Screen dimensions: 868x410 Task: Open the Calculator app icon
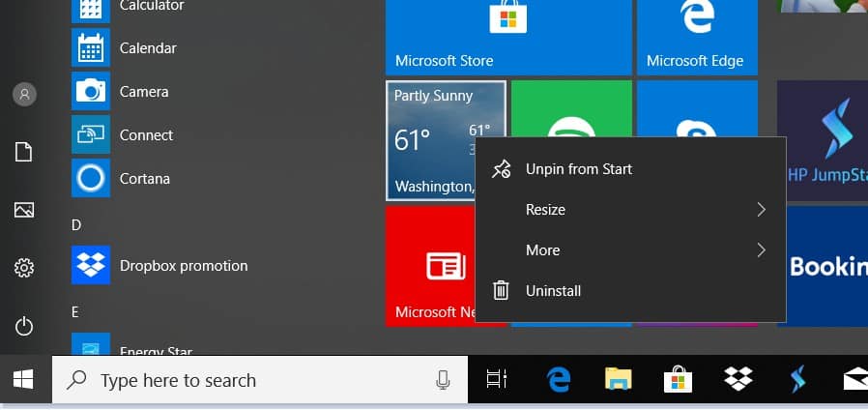[x=91, y=10]
